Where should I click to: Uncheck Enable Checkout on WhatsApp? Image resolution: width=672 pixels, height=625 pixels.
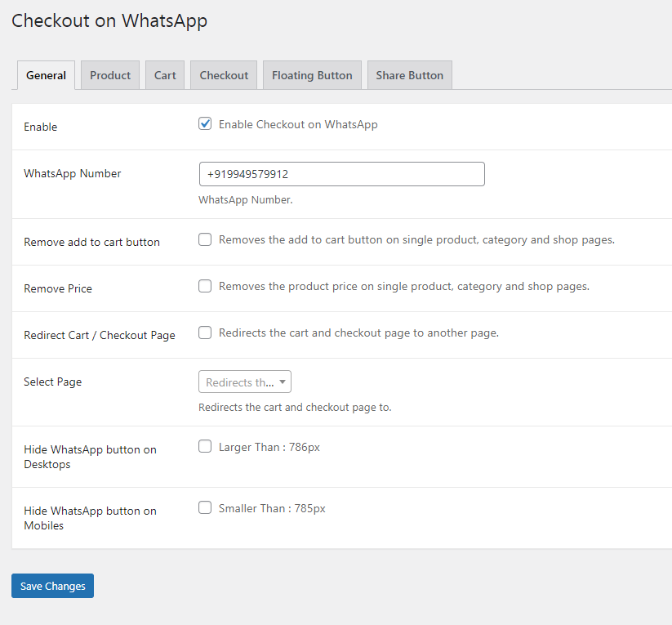205,124
